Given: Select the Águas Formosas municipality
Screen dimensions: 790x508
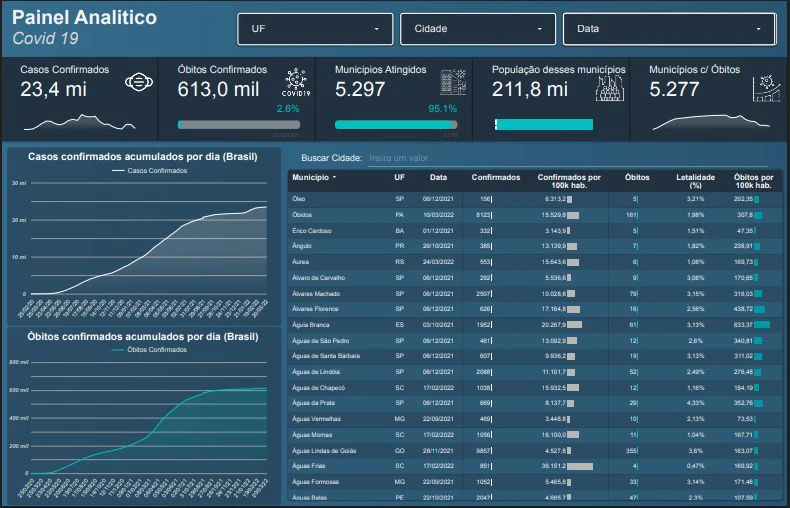Looking at the screenshot, I should pyautogui.click(x=315, y=482).
